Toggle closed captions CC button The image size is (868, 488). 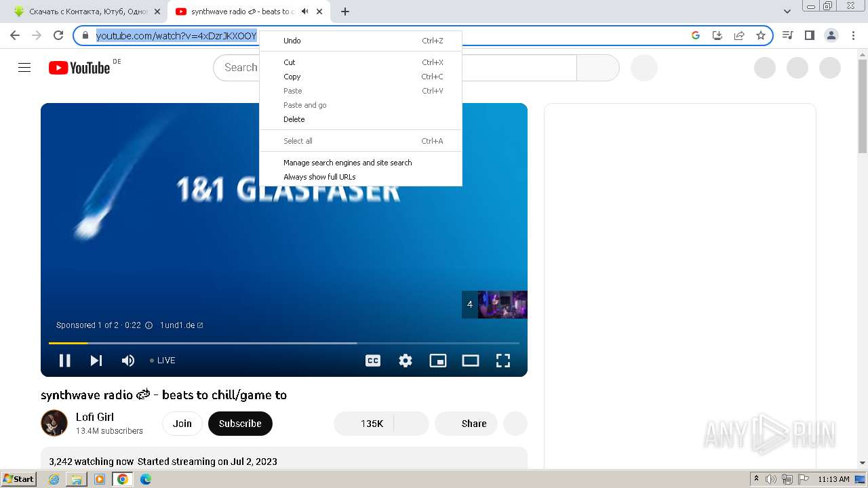373,361
